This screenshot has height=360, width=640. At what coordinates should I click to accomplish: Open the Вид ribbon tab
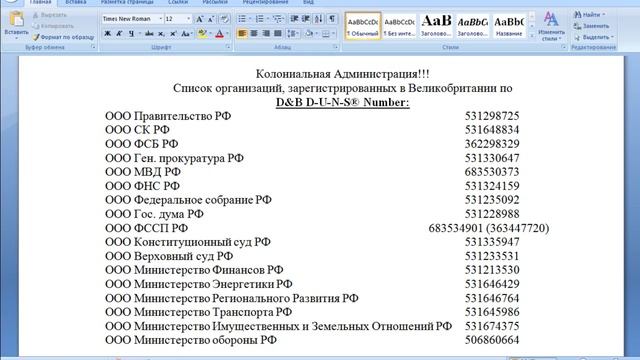pos(308,2)
